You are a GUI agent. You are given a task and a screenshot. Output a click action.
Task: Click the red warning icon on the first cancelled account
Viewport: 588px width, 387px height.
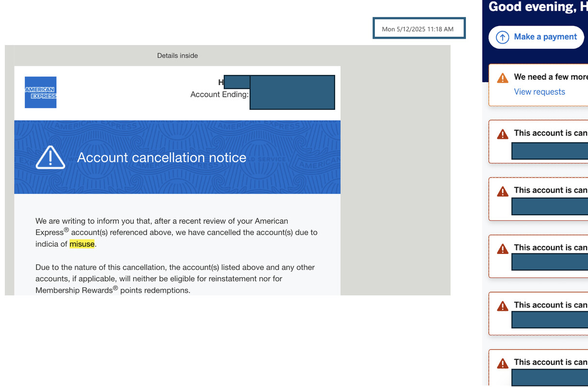point(503,134)
